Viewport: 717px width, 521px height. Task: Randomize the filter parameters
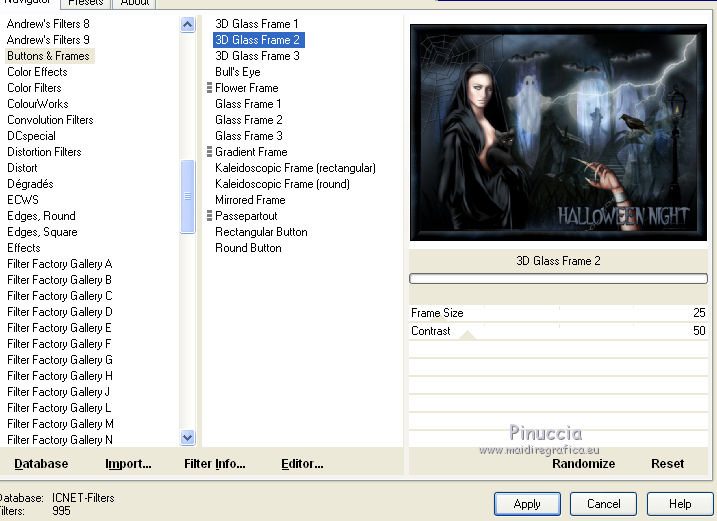pyautogui.click(x=583, y=464)
